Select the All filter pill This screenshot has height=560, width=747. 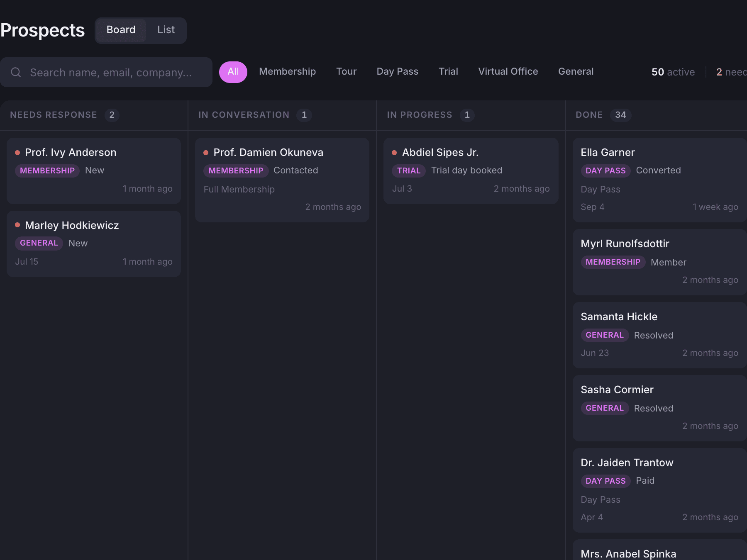(233, 72)
